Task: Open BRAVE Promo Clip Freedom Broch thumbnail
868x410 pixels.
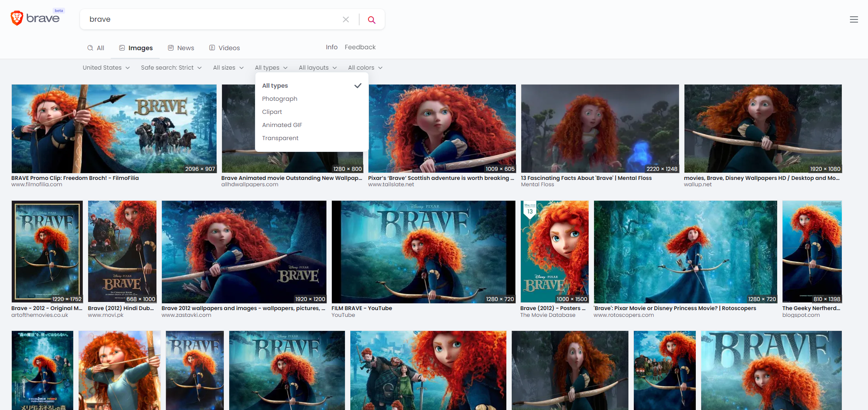Action: 114,129
